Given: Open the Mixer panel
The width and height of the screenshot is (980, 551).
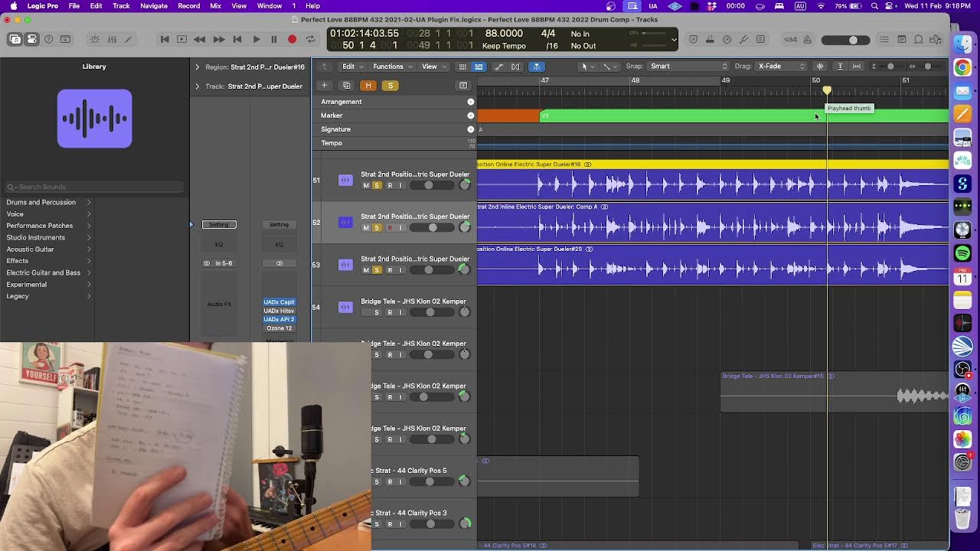Looking at the screenshot, I should point(112,39).
